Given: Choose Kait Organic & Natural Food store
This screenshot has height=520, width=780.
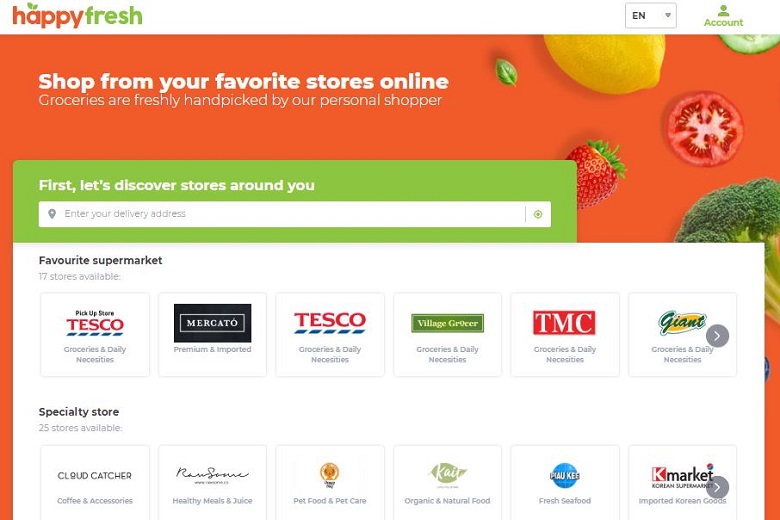Looking at the screenshot, I should [x=447, y=483].
